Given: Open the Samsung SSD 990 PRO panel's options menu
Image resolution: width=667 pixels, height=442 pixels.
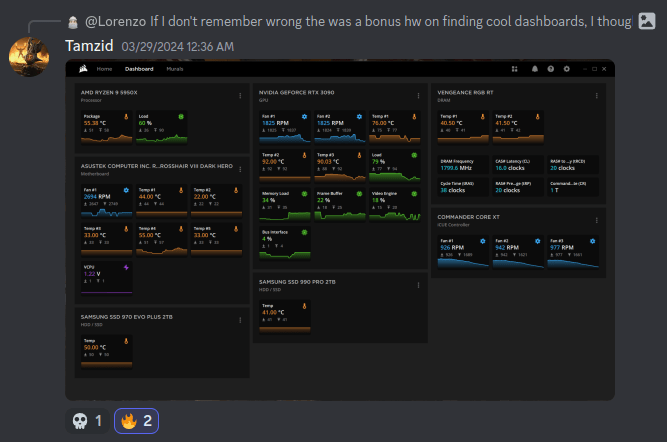Looking at the screenshot, I should tap(418, 285).
